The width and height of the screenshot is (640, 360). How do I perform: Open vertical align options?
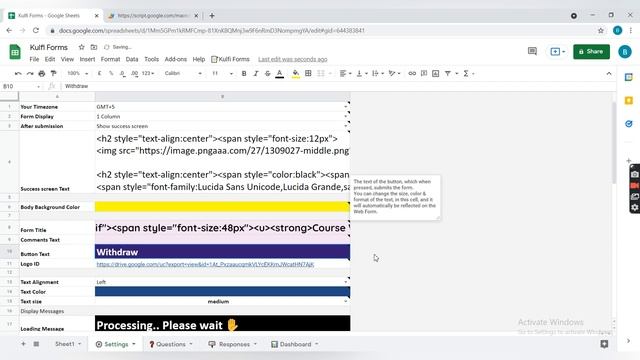[x=362, y=73]
